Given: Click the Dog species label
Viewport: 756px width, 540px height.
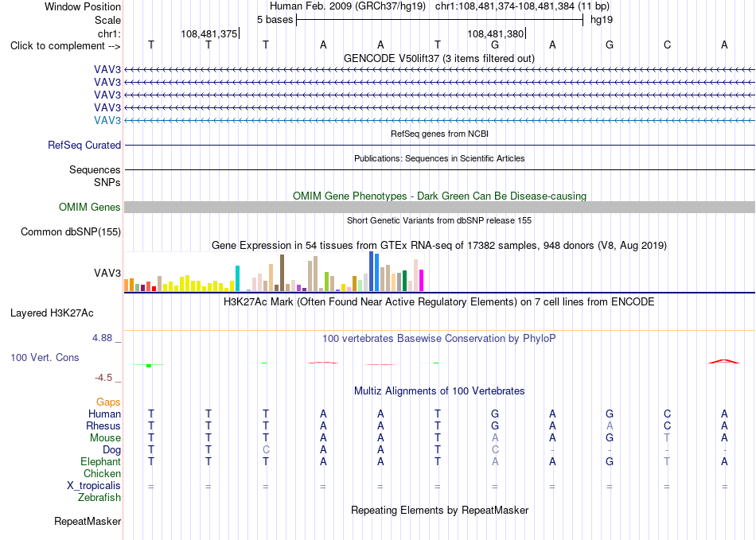Looking at the screenshot, I should (x=111, y=450).
